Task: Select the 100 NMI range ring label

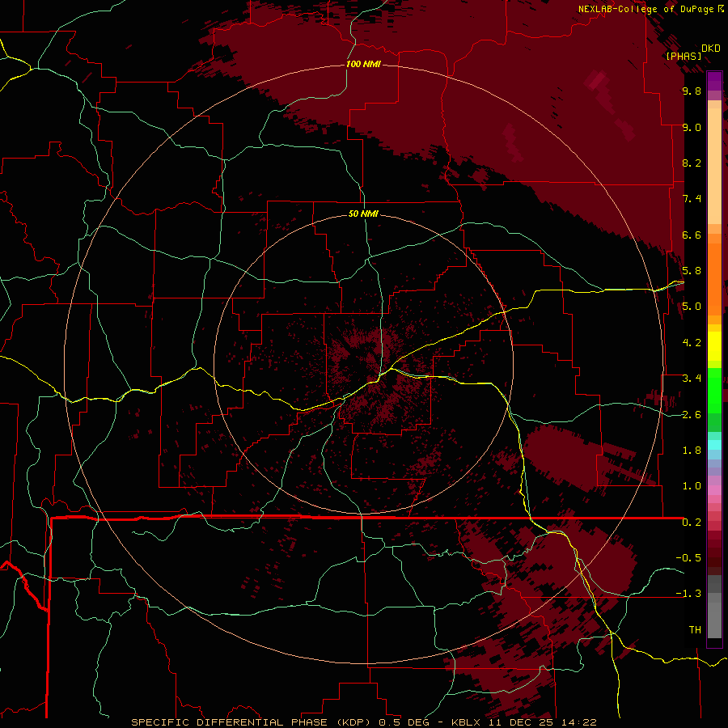Action: pos(363,64)
